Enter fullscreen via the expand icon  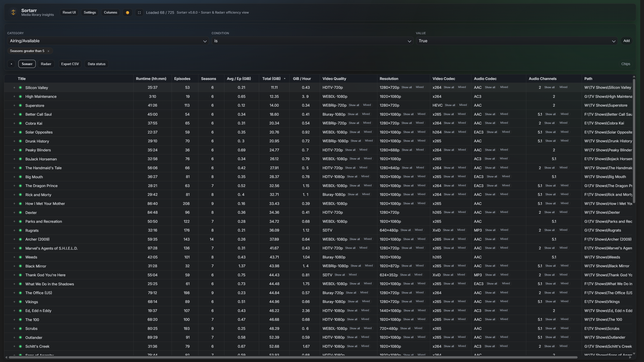139,12
